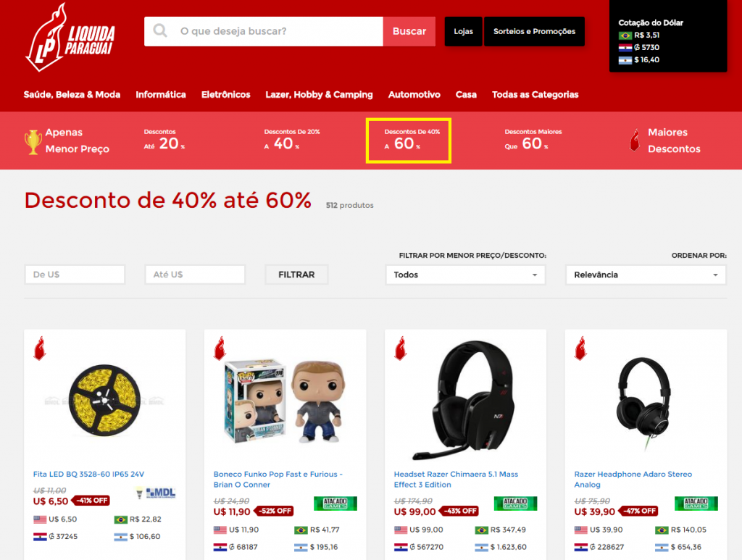Click Atacado Games logo on Headset Razer Chimaera
Viewport: 742px width, 560px height.
click(x=515, y=503)
